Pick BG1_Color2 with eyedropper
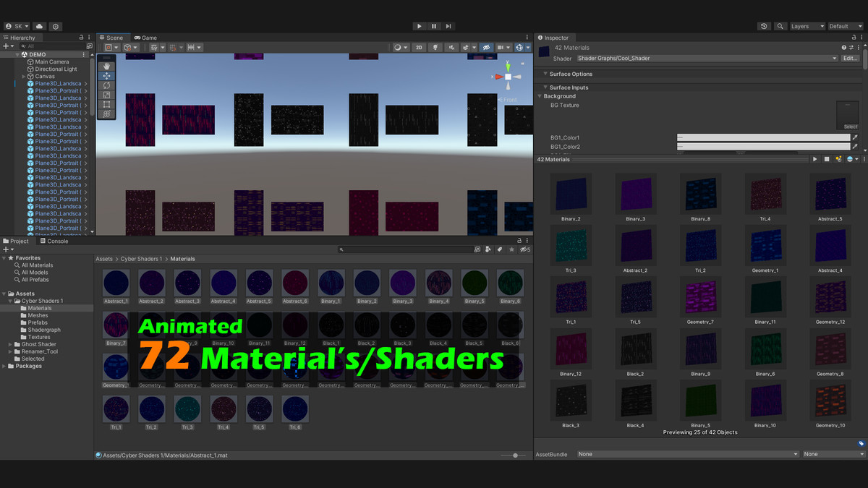Screen dimensions: 868x488 855,147
